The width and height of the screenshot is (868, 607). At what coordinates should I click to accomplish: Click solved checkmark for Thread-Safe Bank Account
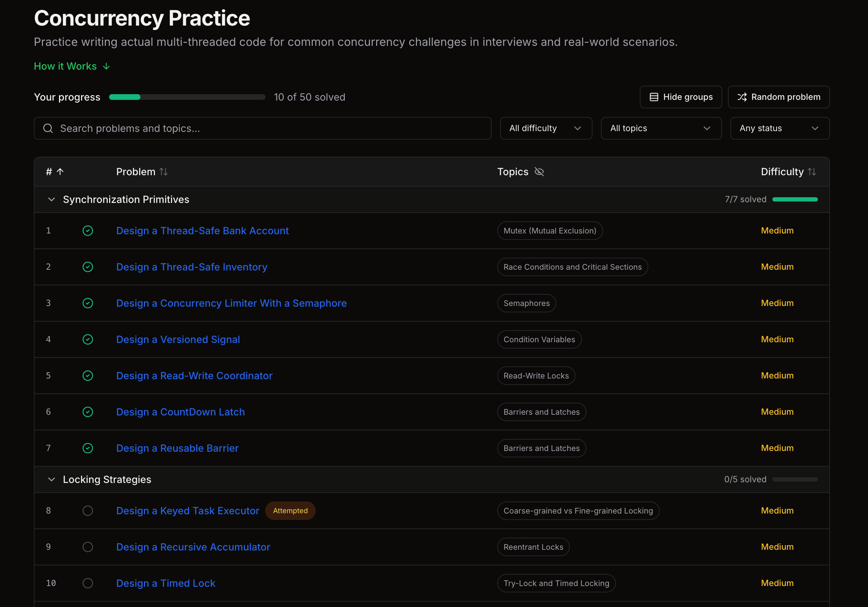point(88,231)
